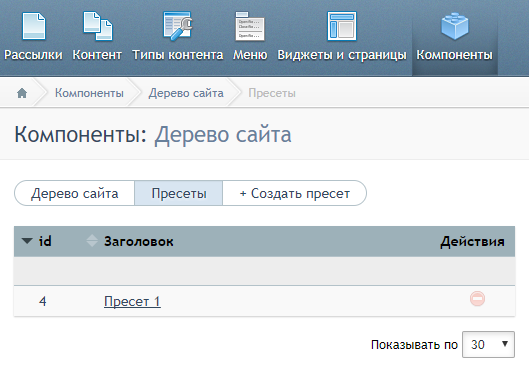Switch to Дерево сайта tab
This screenshot has width=529, height=380.
75,193
